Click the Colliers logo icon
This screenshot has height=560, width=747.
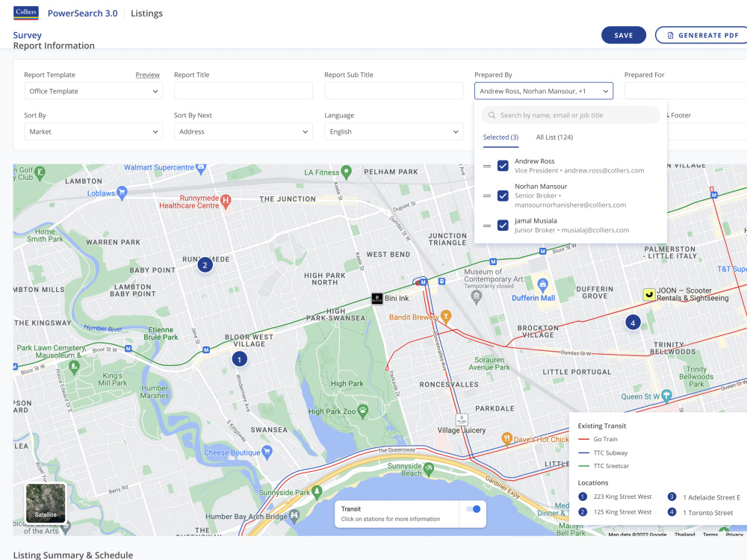pyautogui.click(x=26, y=13)
